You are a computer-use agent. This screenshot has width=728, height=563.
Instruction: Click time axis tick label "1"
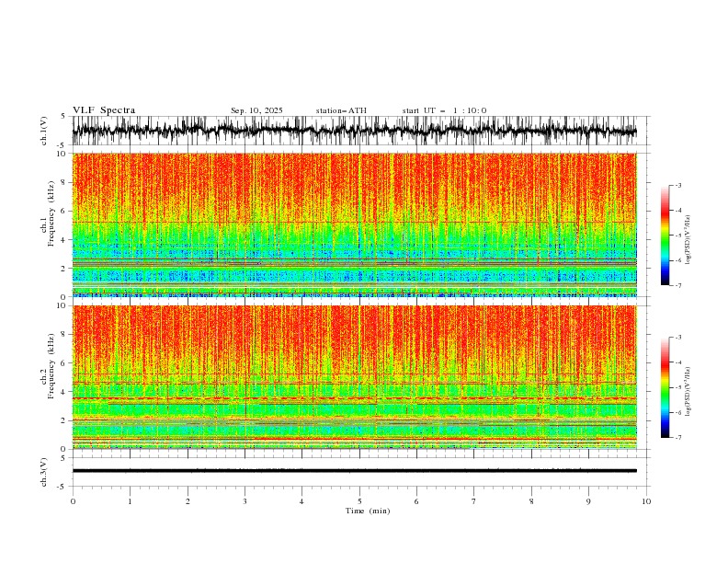pyautogui.click(x=130, y=501)
